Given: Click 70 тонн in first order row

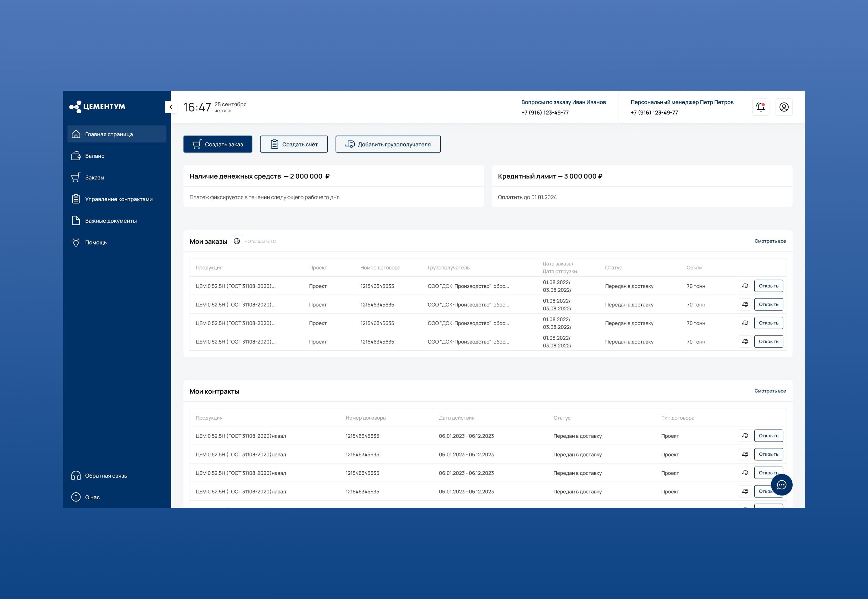Looking at the screenshot, I should click(696, 286).
